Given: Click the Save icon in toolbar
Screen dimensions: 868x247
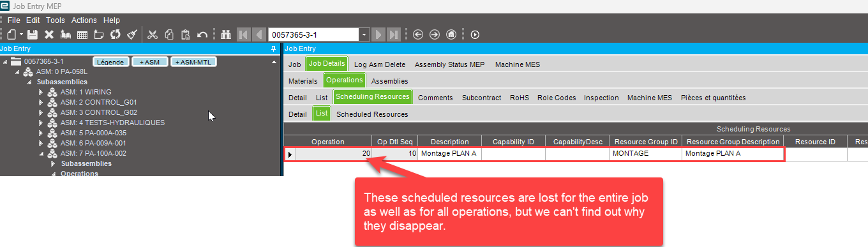Looking at the screenshot, I should (x=33, y=34).
